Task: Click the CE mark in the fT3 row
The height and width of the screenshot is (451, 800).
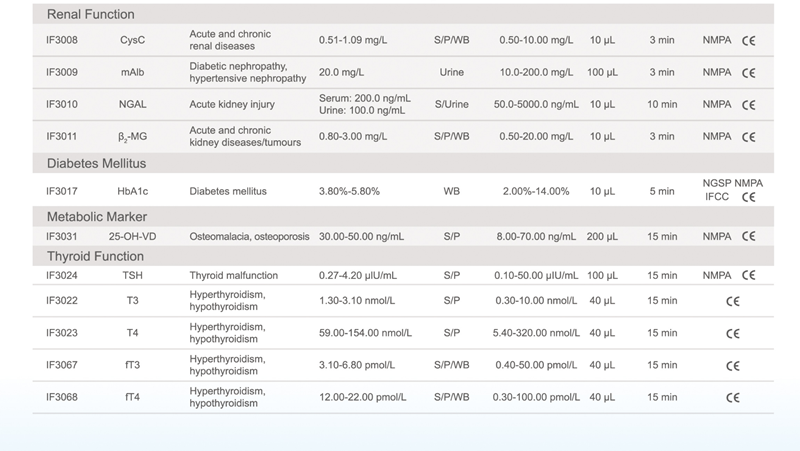Action: pos(732,365)
